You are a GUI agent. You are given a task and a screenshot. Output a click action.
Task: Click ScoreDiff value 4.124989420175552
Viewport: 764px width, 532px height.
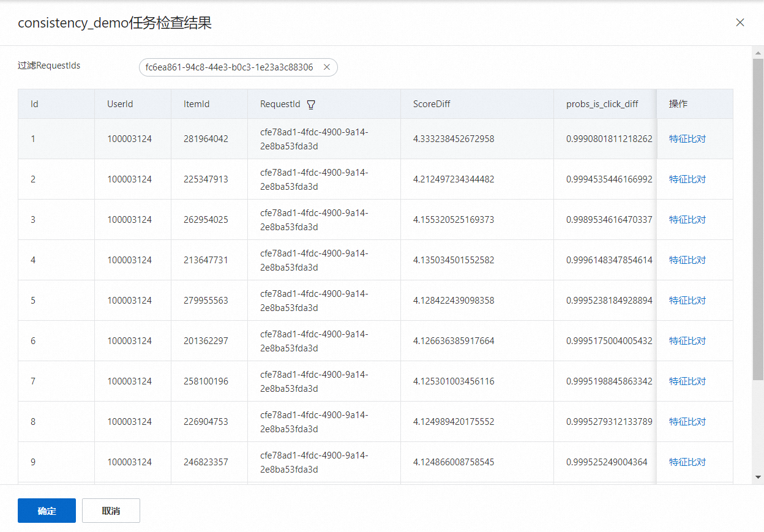tap(454, 422)
